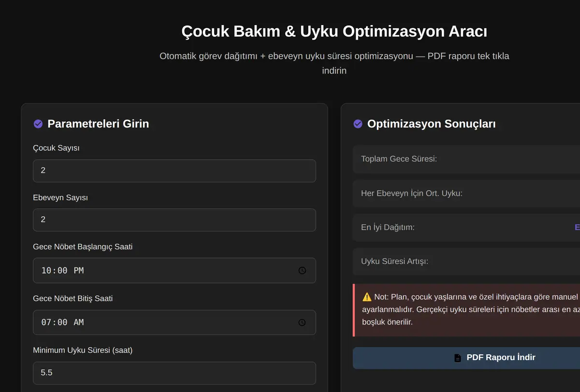Click the Her Ebeveyn İçin Ort. Uyku row
The image size is (580, 392).
click(x=466, y=193)
